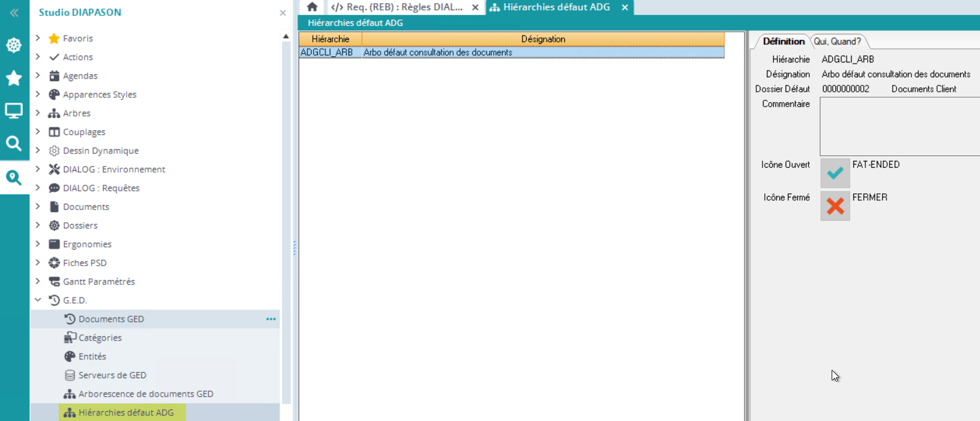
Task: Expand the DIALOG : Requêtes node
Action: [x=38, y=188]
